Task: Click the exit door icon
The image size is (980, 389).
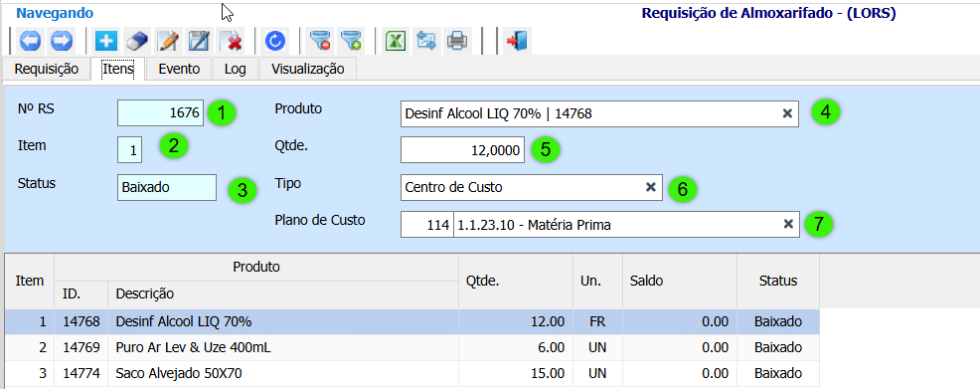Action: click(x=518, y=41)
